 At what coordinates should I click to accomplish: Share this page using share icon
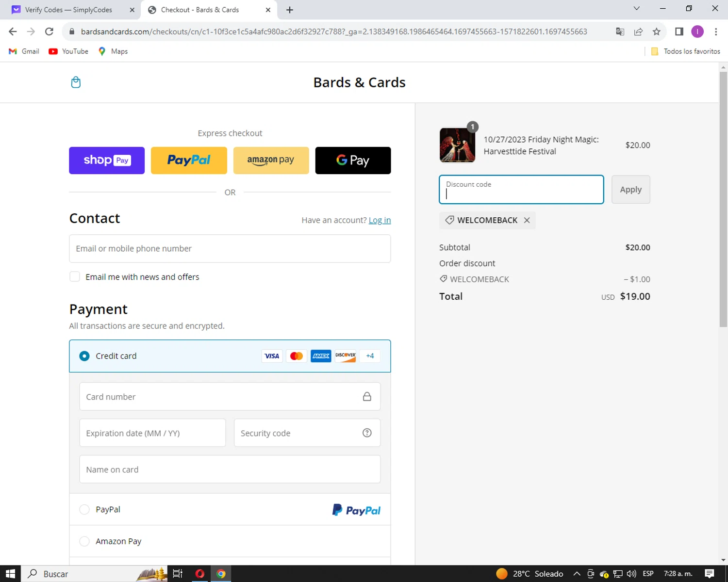(x=638, y=32)
